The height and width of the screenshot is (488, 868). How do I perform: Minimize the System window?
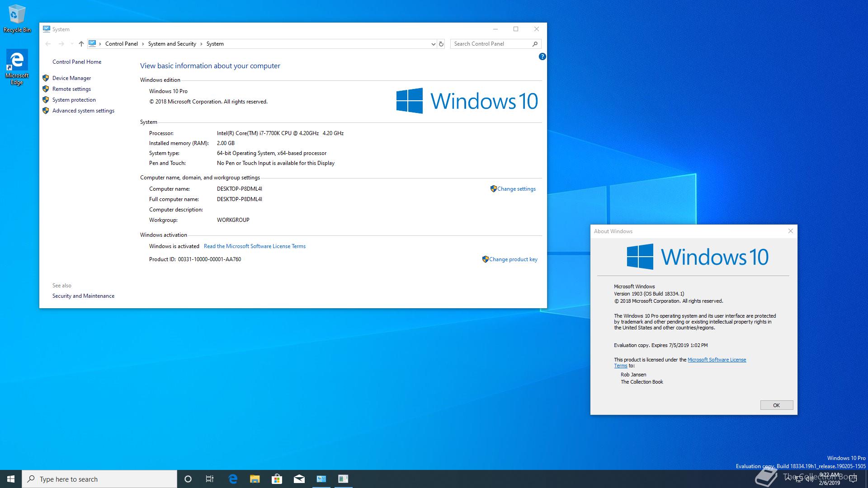(x=495, y=29)
